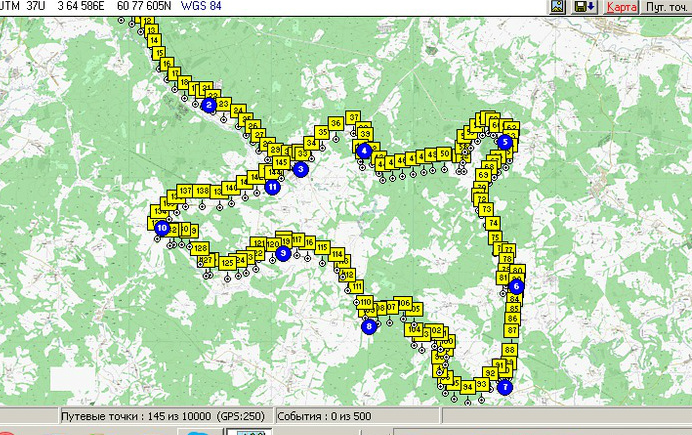The height and width of the screenshot is (435, 692).
Task: Select blue route marker 6
Action: click(516, 286)
